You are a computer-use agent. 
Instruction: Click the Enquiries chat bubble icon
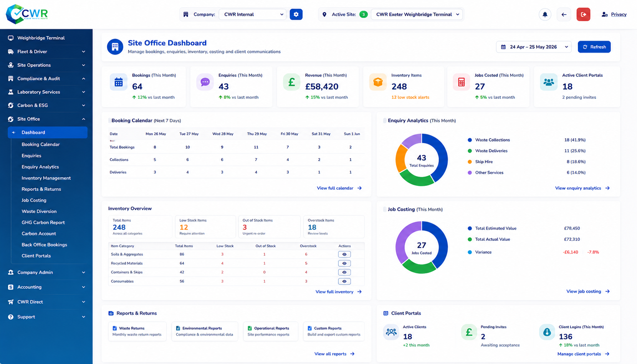(205, 82)
